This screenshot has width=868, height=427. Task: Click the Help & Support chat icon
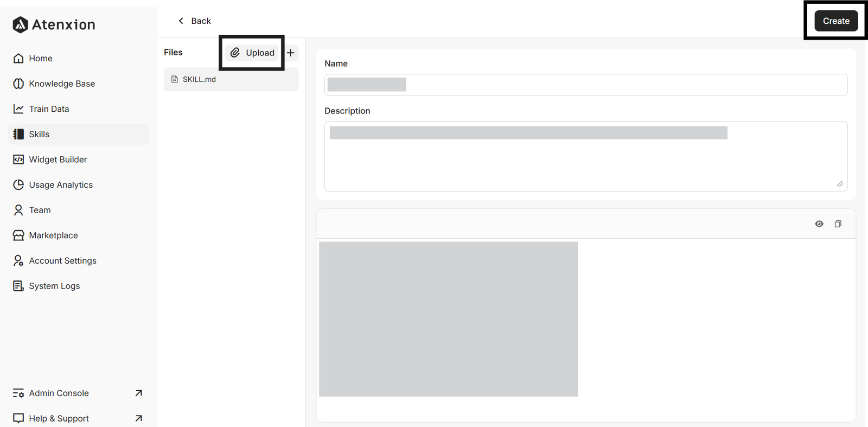coord(18,418)
